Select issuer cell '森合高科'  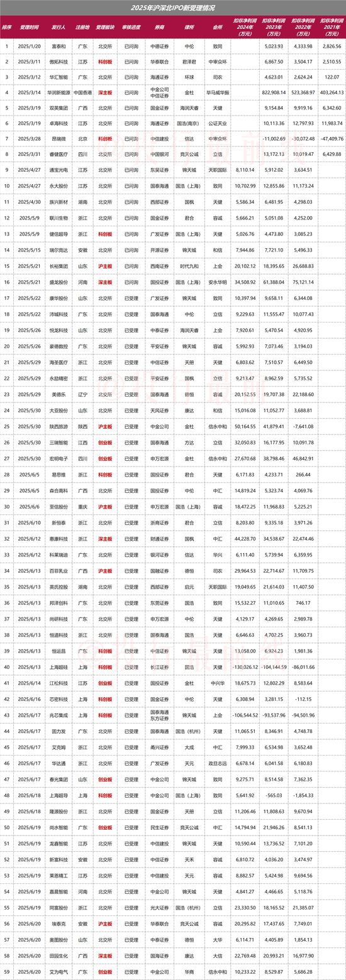click(x=59, y=491)
